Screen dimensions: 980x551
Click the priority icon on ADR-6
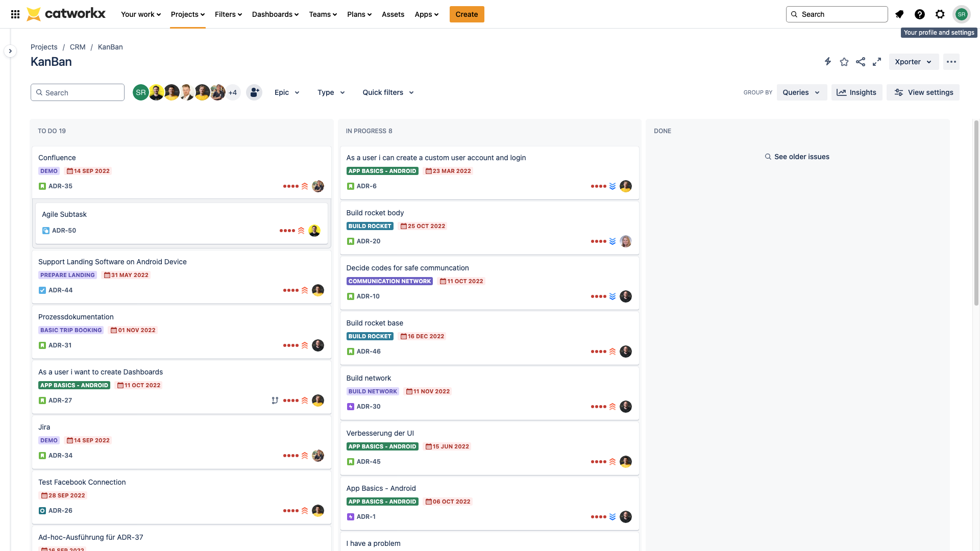612,186
